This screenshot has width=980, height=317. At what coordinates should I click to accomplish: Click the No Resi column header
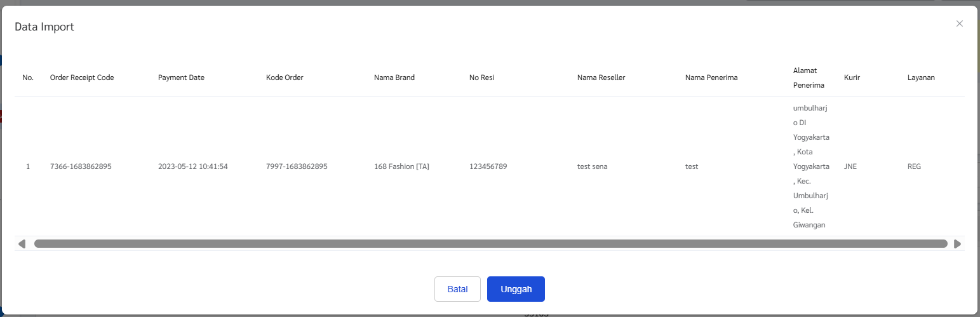pos(481,78)
